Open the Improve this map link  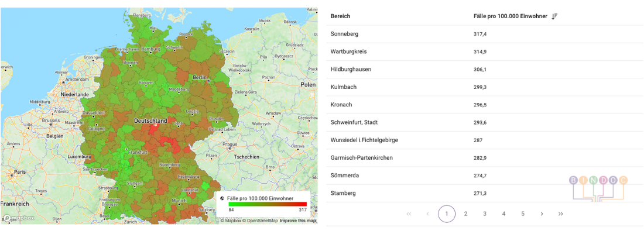click(x=297, y=221)
